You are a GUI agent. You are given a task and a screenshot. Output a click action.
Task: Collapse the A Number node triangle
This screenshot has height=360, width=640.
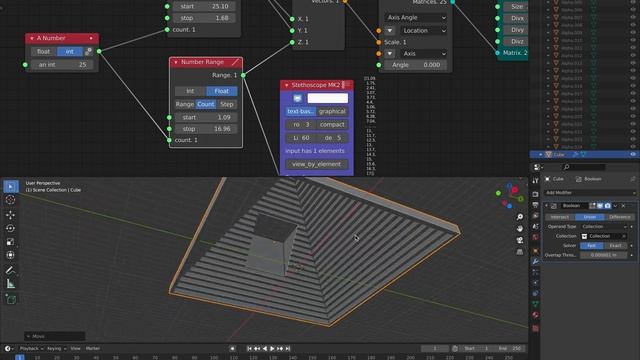click(x=32, y=38)
